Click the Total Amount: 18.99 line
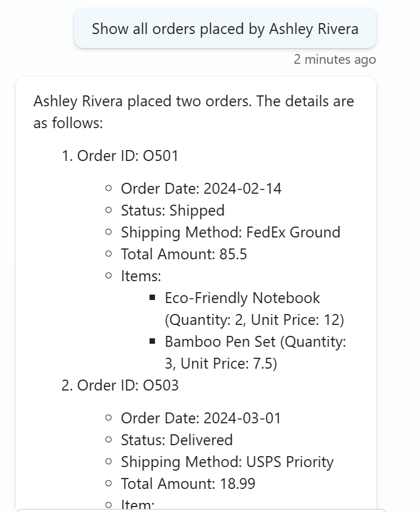This screenshot has width=420, height=512. tap(188, 483)
